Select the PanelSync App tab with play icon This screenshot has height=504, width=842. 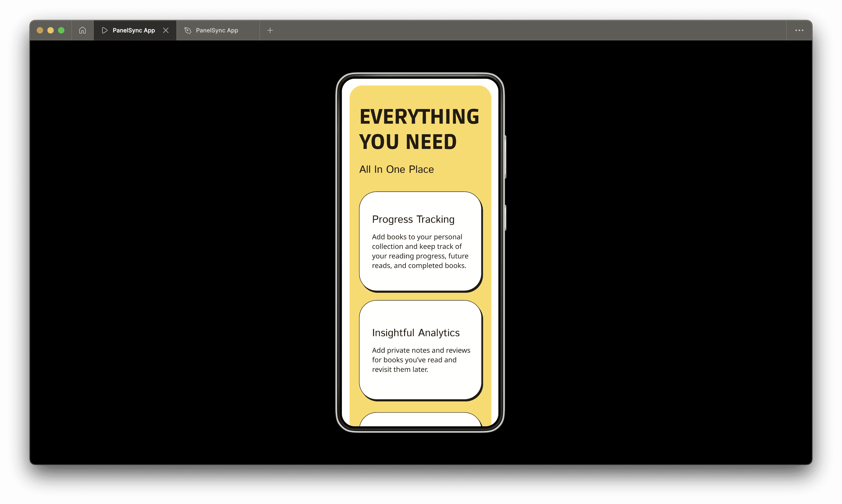(x=134, y=30)
